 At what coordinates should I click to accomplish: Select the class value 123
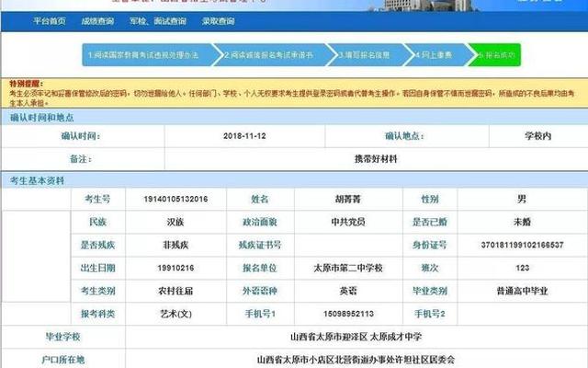pyautogui.click(x=522, y=268)
